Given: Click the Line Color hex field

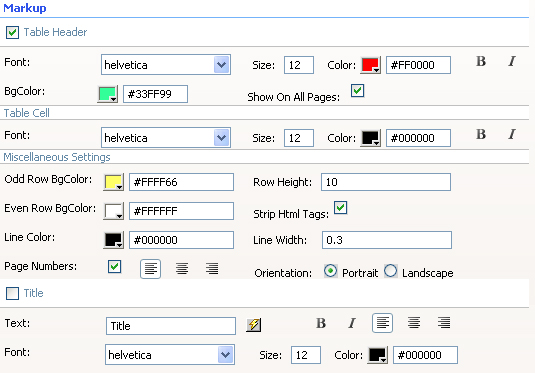Looking at the screenshot, I should click(x=181, y=240).
